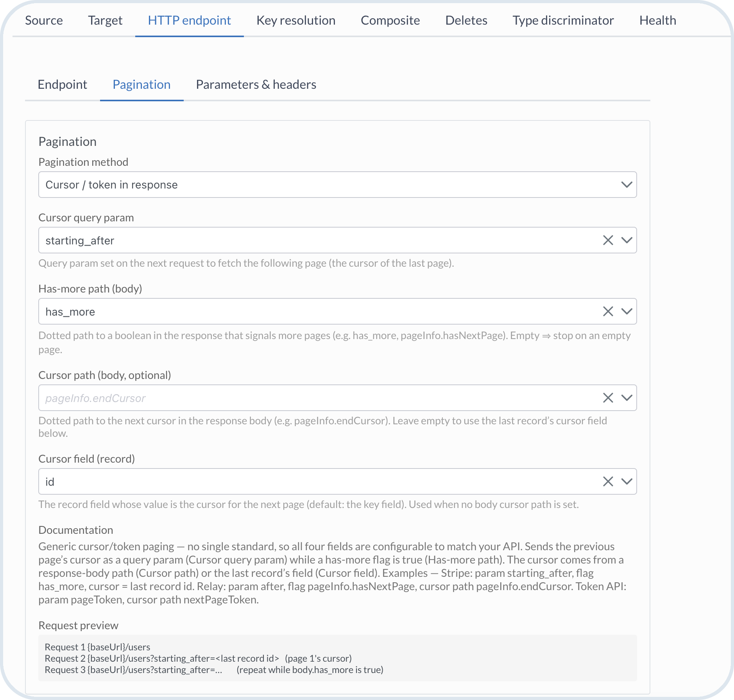734x700 pixels.
Task: Clear the Cursor path field
Action: click(x=608, y=398)
